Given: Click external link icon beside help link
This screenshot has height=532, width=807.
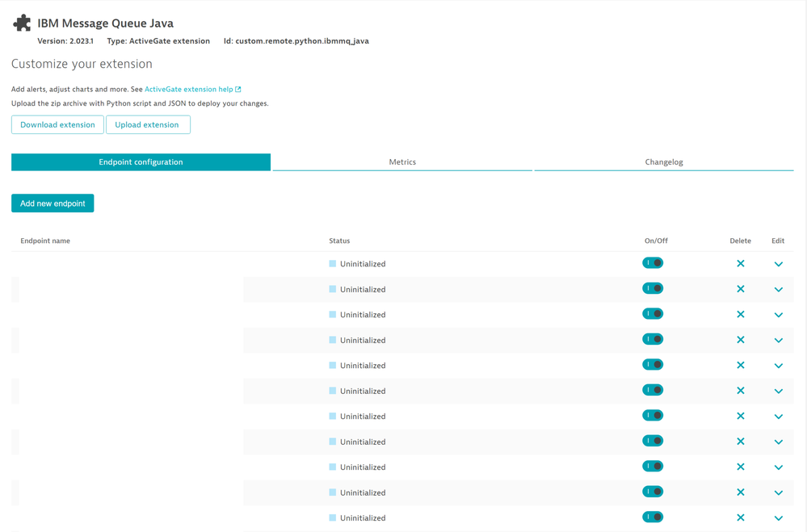Looking at the screenshot, I should click(x=238, y=90).
